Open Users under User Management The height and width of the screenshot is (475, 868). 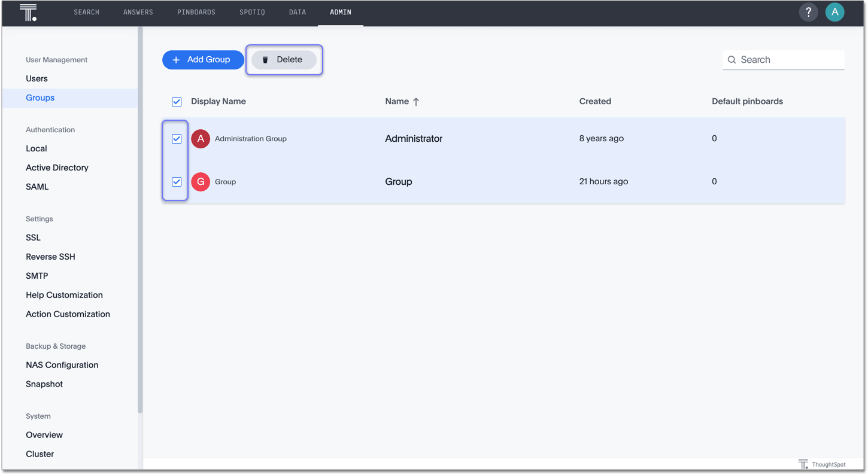[x=37, y=78]
